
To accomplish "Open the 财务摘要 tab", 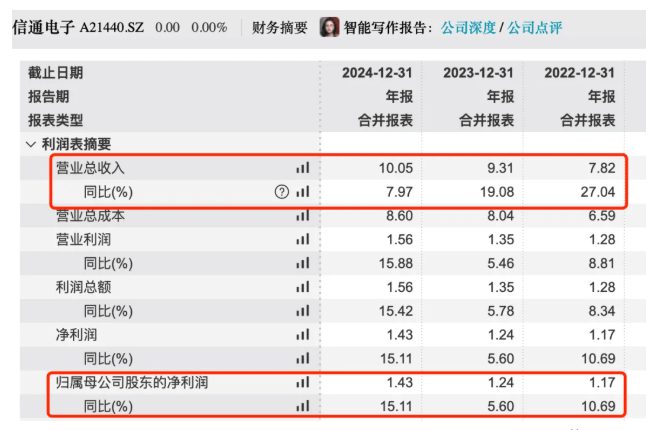I will 280,27.
